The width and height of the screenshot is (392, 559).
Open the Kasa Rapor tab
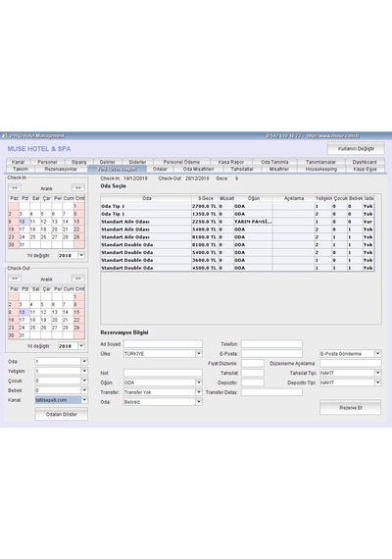pos(231,162)
